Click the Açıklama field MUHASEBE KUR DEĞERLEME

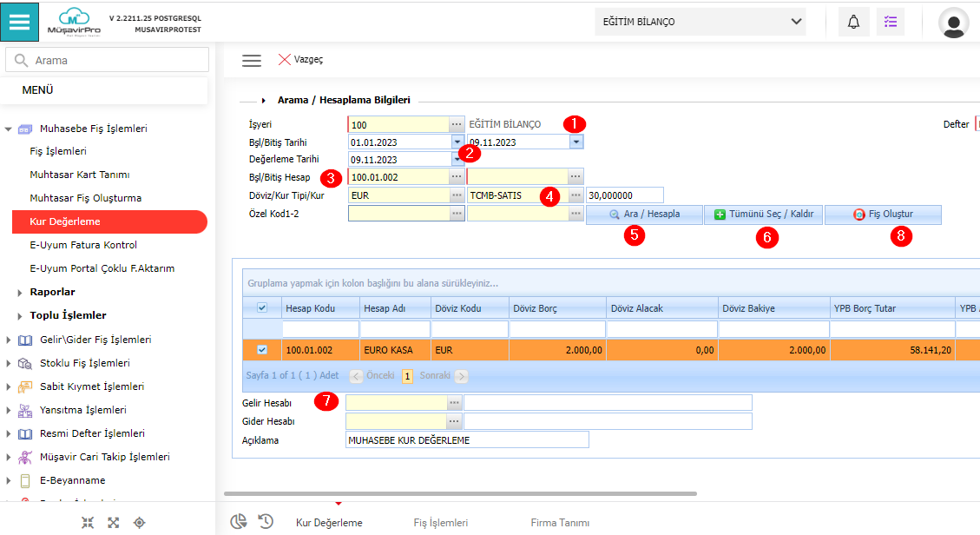467,440
